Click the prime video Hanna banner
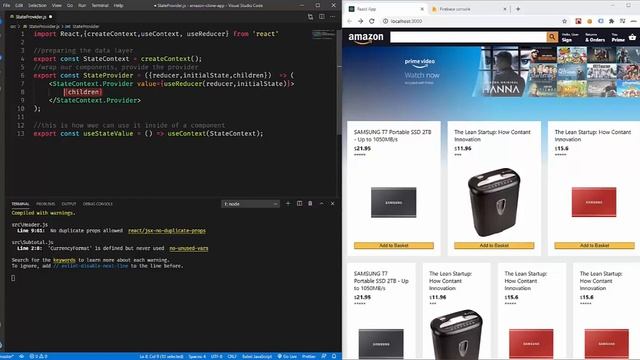Viewport: 640px width, 360px height. tap(491, 72)
